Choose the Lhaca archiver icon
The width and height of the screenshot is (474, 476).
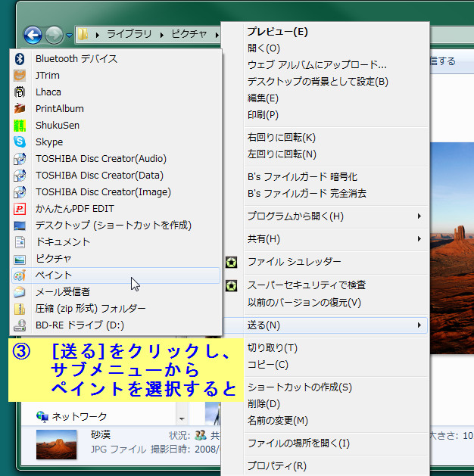point(20,92)
